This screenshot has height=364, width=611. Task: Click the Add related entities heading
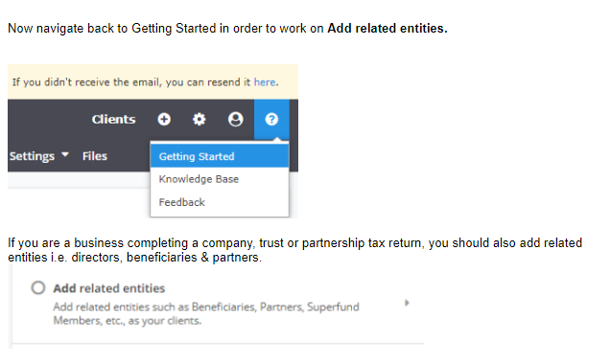click(109, 288)
